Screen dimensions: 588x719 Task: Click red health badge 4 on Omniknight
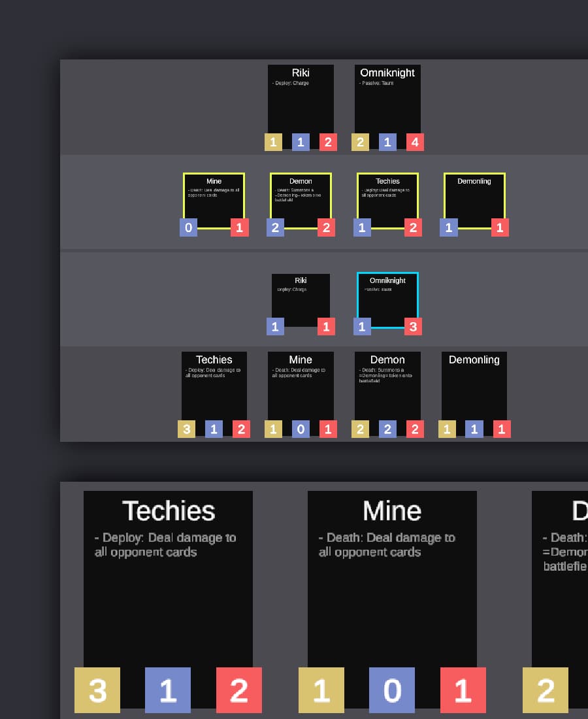point(415,142)
